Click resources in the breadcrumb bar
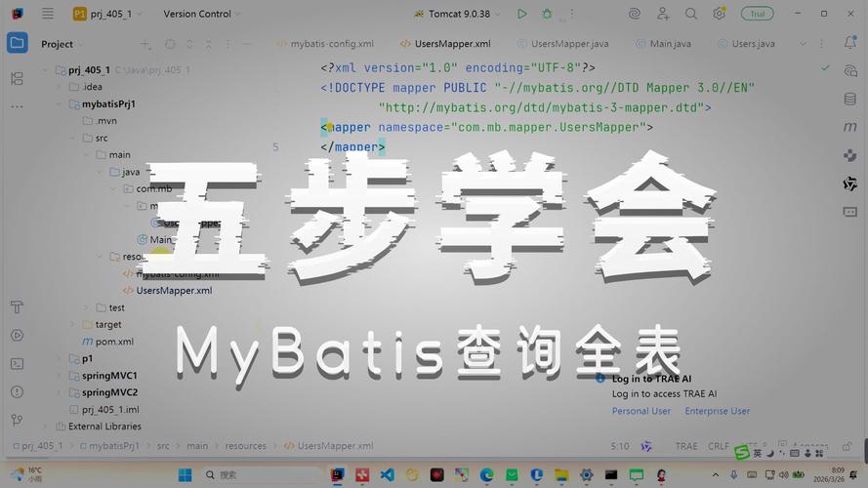The height and width of the screenshot is (488, 868). pos(245,446)
